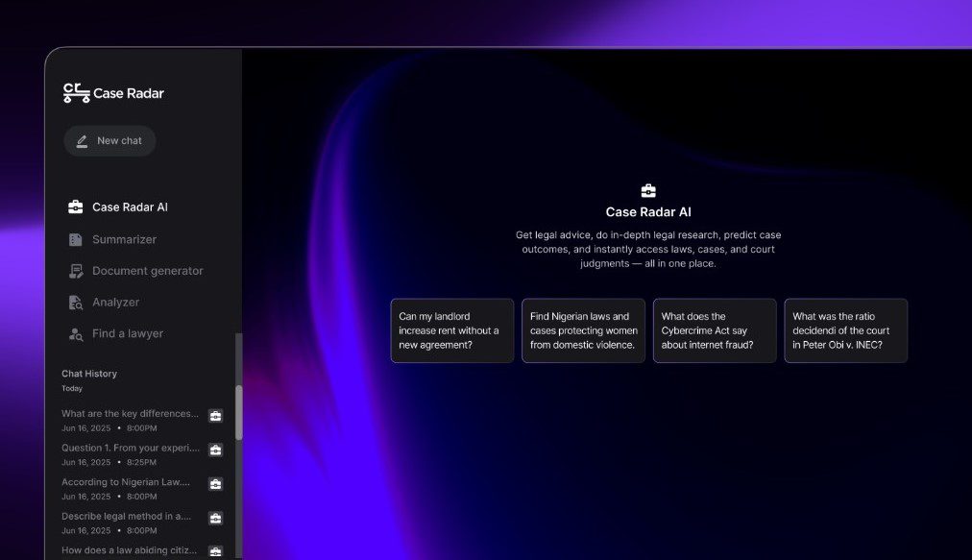Choose the domestic violence laws prompt card
Image resolution: width=972 pixels, height=560 pixels.
coord(583,330)
